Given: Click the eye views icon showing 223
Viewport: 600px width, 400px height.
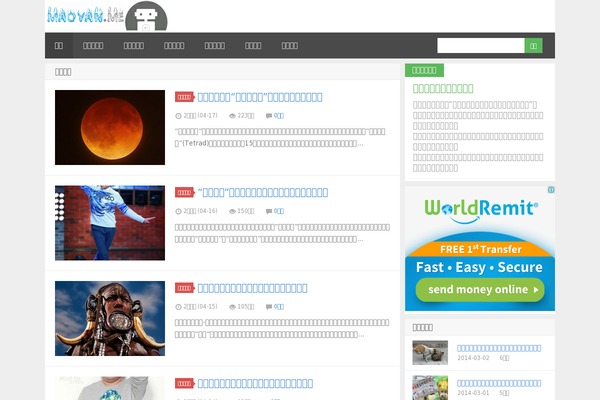Looking at the screenshot, I should coord(232,116).
